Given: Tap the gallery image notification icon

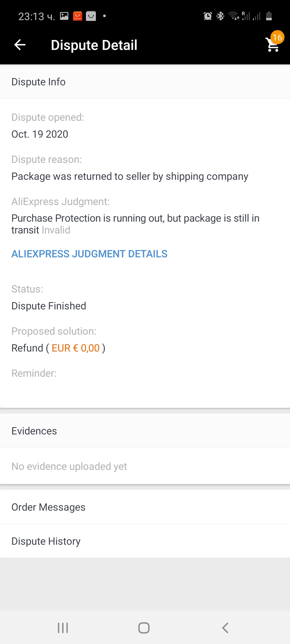Looking at the screenshot, I should (64, 16).
